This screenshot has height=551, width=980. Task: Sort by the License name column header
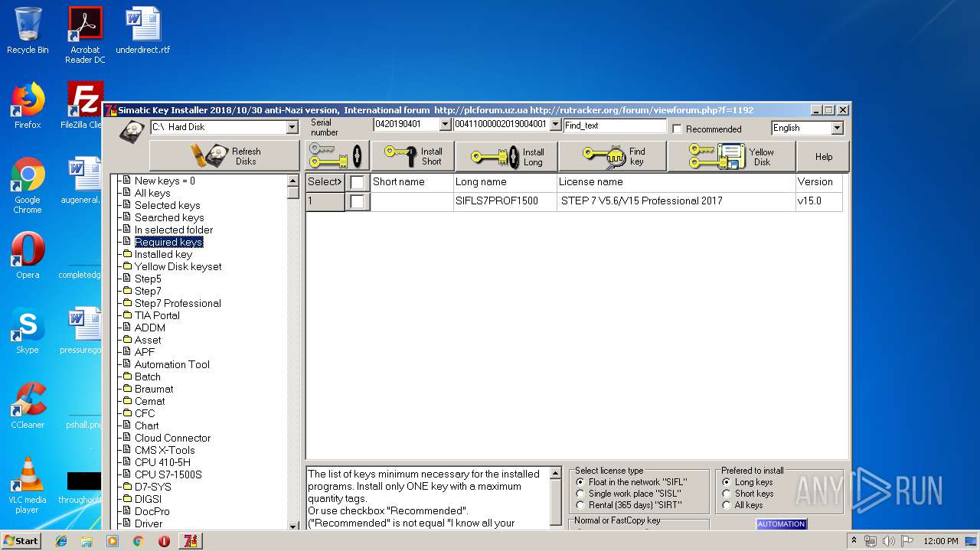[676, 182]
